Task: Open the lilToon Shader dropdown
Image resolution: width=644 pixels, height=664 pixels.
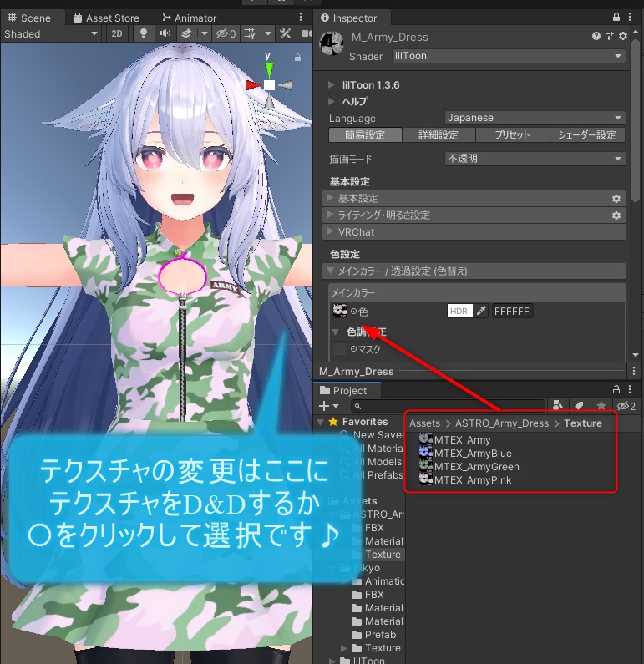Action: (509, 56)
